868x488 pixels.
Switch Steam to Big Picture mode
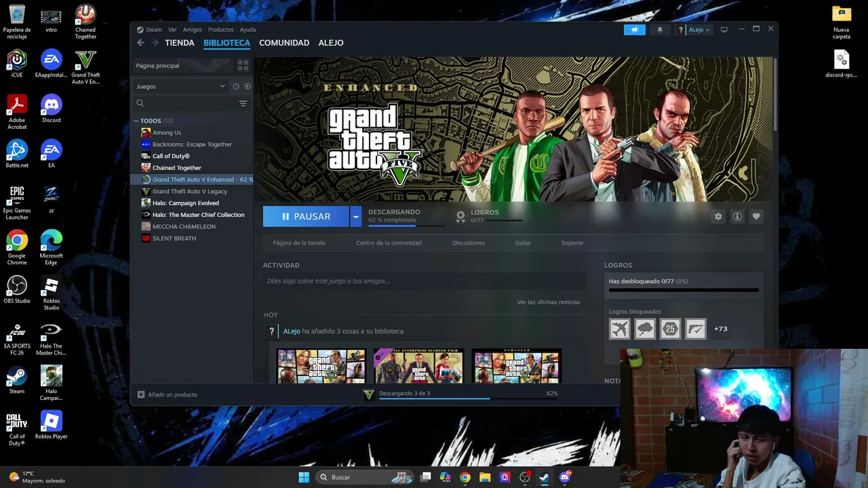724,30
